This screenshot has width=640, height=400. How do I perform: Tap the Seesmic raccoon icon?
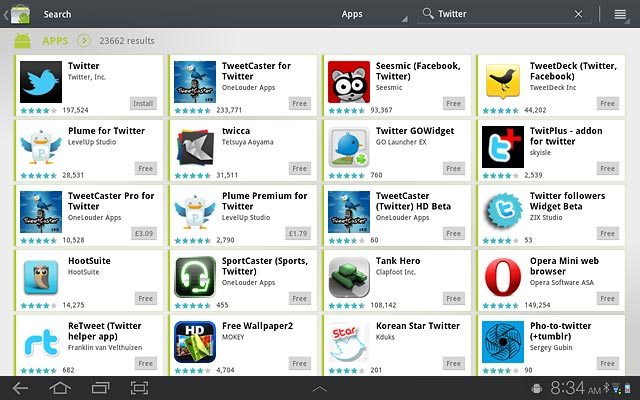(x=349, y=82)
